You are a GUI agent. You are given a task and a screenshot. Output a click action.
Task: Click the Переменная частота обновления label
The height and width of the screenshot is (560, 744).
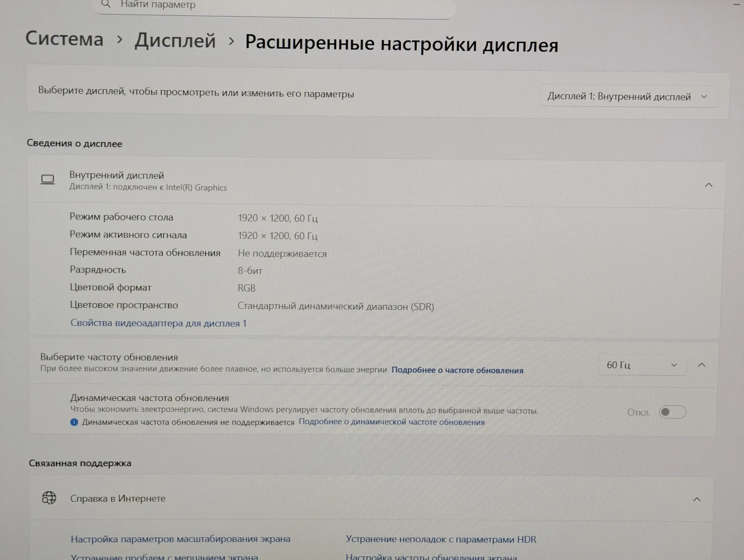[x=145, y=252]
